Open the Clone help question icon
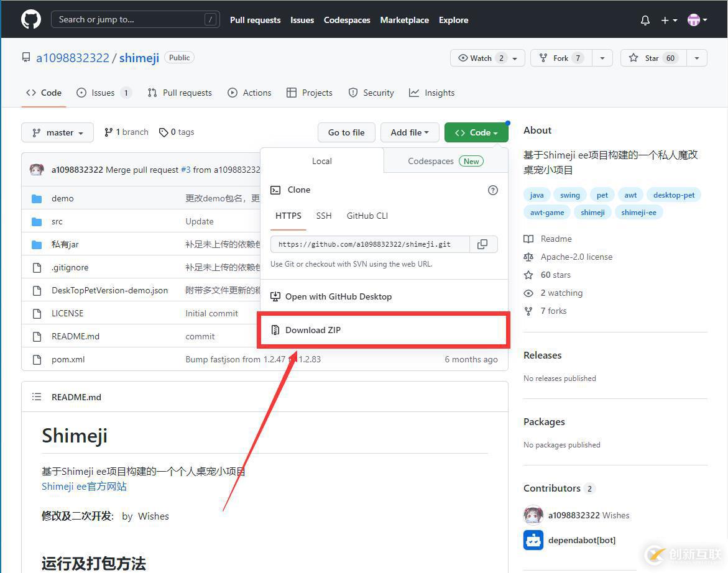 pyautogui.click(x=492, y=190)
